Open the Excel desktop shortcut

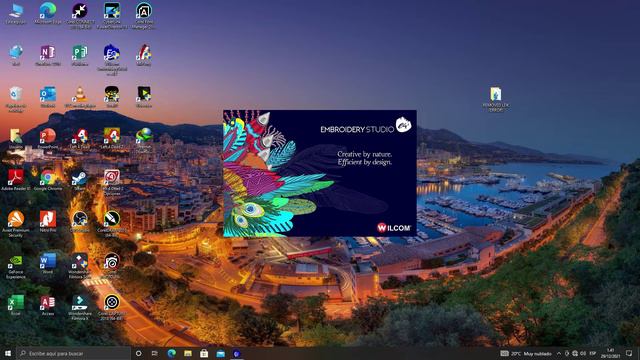(16, 305)
